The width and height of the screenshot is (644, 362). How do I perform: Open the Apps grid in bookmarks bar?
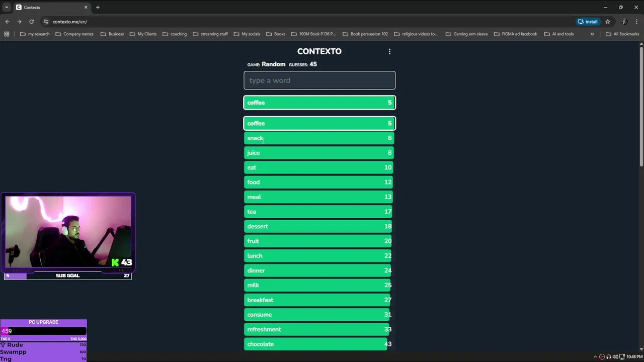point(7,34)
